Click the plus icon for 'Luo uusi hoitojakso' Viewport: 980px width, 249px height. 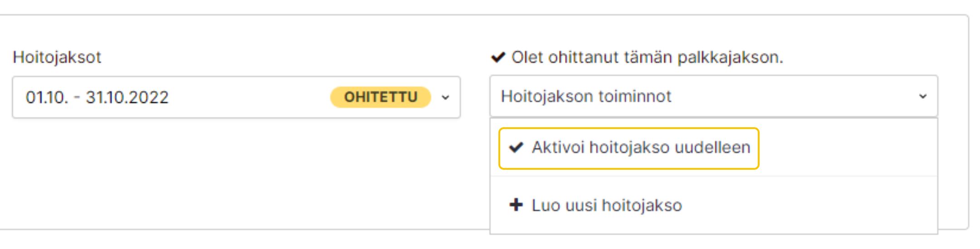pyautogui.click(x=516, y=205)
